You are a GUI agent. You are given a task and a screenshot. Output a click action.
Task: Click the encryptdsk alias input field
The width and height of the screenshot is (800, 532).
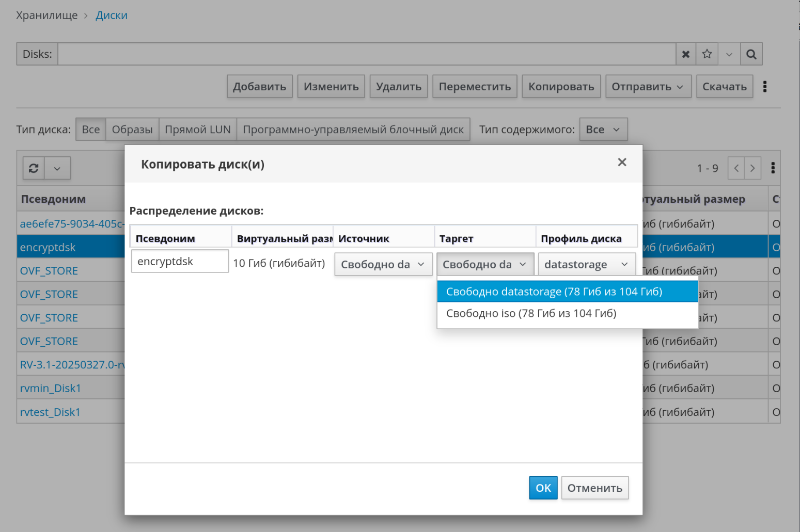180,262
